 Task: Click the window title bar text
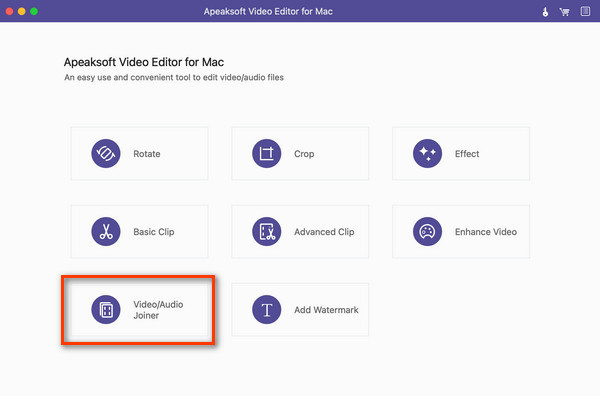pos(268,11)
